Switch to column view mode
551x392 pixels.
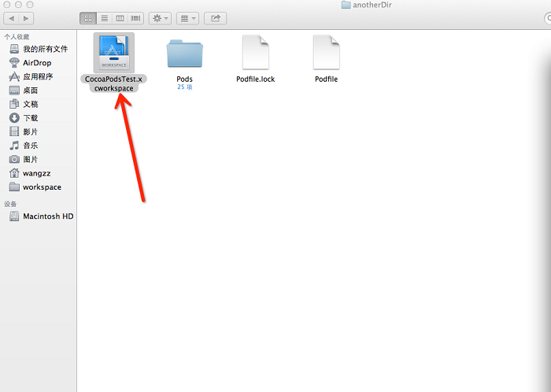click(120, 18)
